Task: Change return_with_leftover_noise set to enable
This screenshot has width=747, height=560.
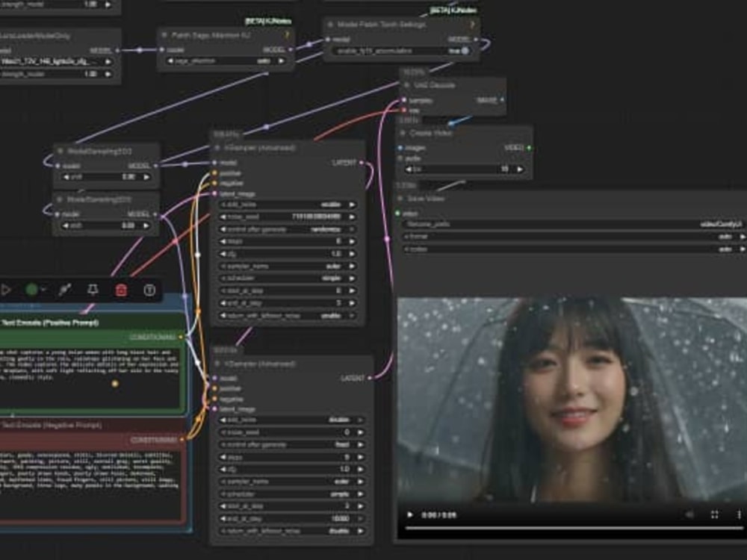Action: pyautogui.click(x=288, y=316)
